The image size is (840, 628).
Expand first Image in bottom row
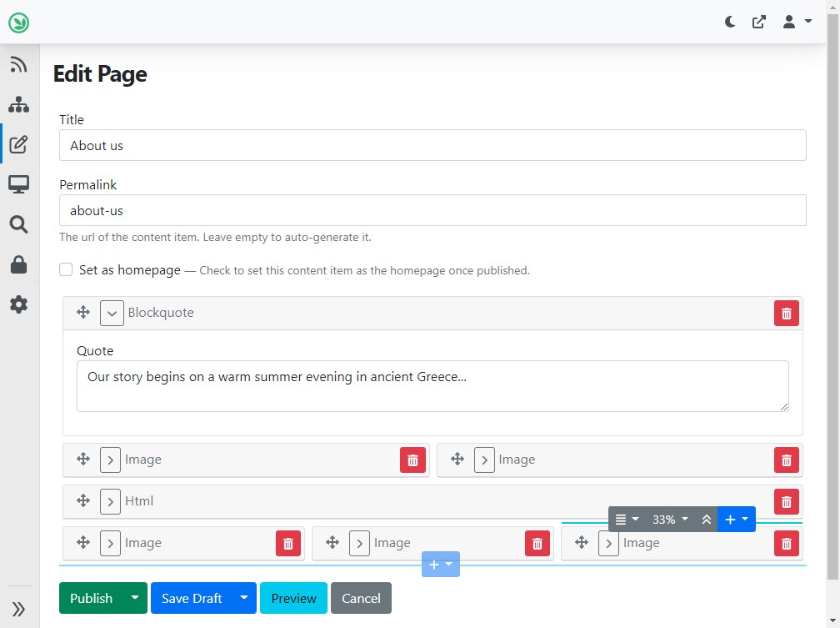pos(110,544)
